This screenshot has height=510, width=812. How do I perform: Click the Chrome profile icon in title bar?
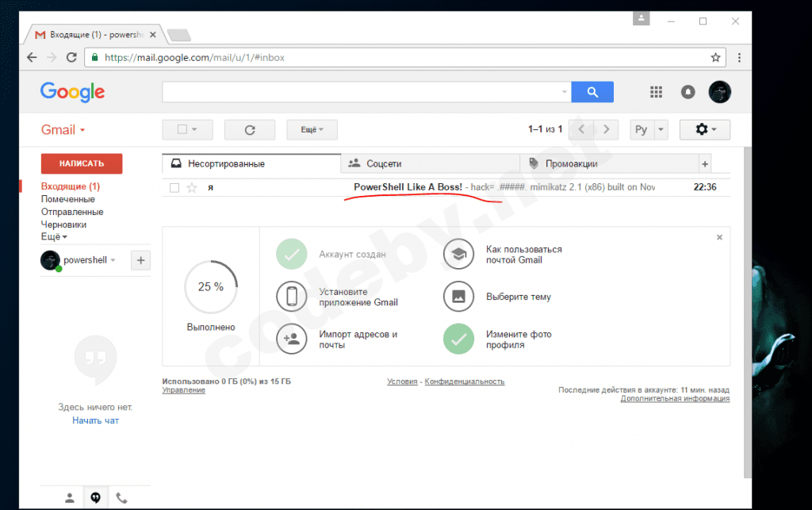(641, 19)
